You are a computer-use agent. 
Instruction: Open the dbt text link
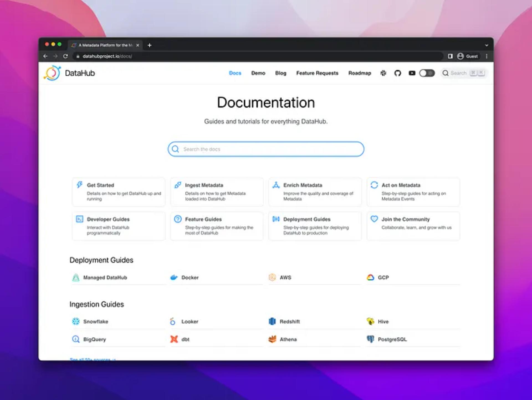pos(185,339)
